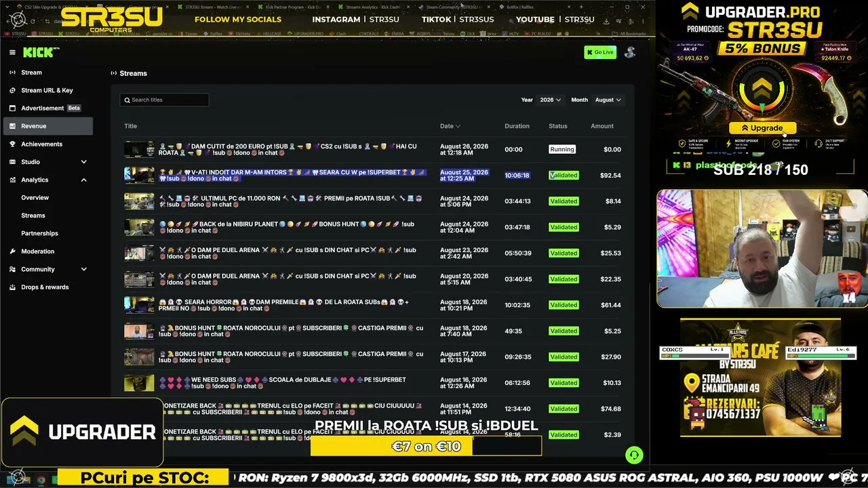Click the Chrome icon in the taskbar

point(41,480)
